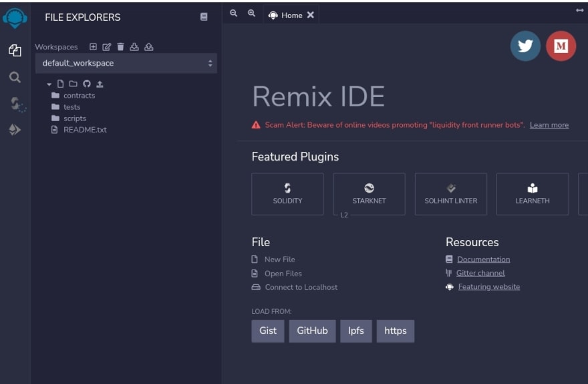Screen dimensions: 588x384
Task: Collapse the workspace file tree caret
Action: (49, 84)
